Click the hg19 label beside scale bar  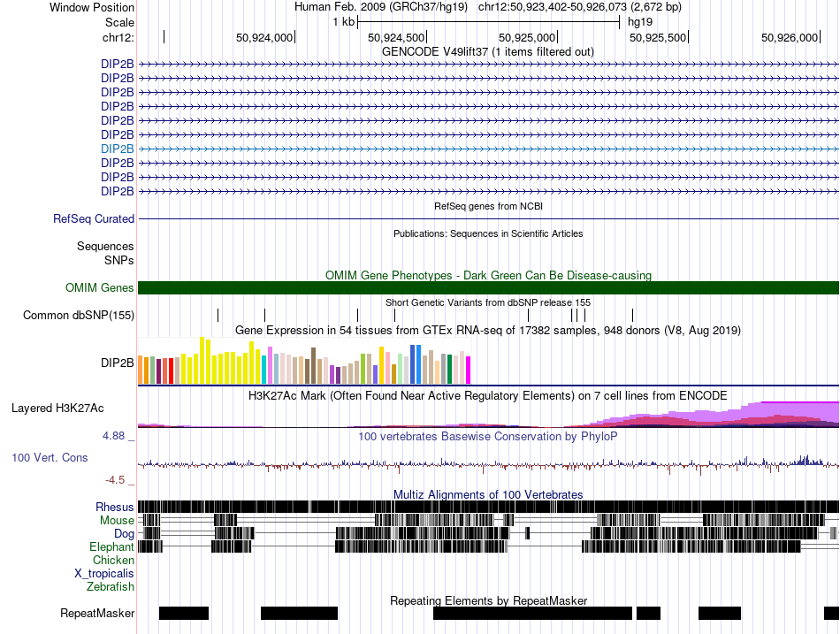click(640, 22)
